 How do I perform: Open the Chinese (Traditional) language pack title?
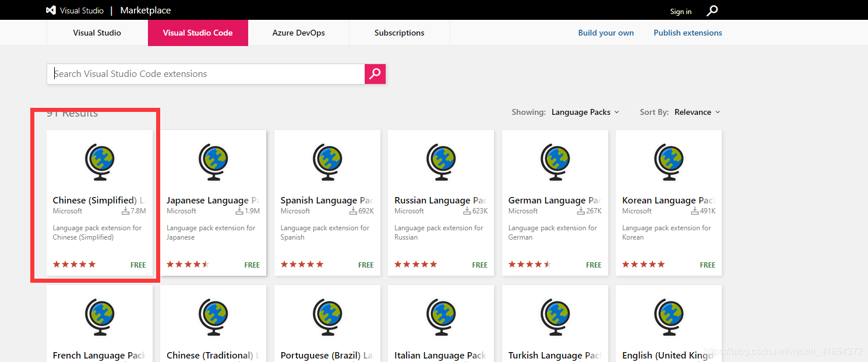coord(213,356)
